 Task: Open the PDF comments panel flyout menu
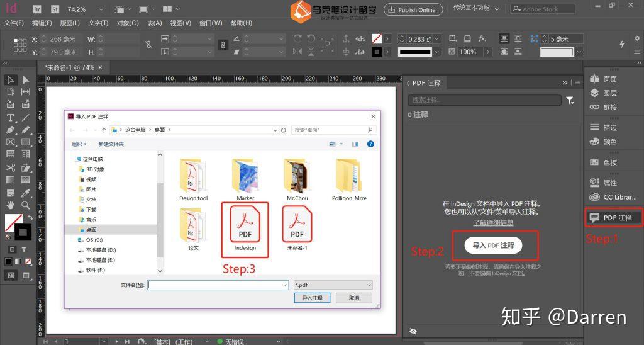click(x=578, y=82)
